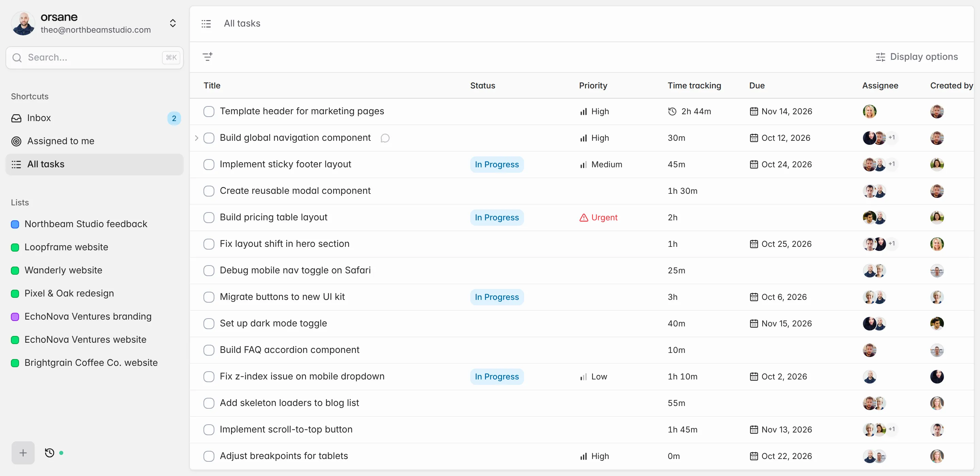Complete Debug mobile nav toggle on Safari
980x476 pixels.
coord(209,271)
